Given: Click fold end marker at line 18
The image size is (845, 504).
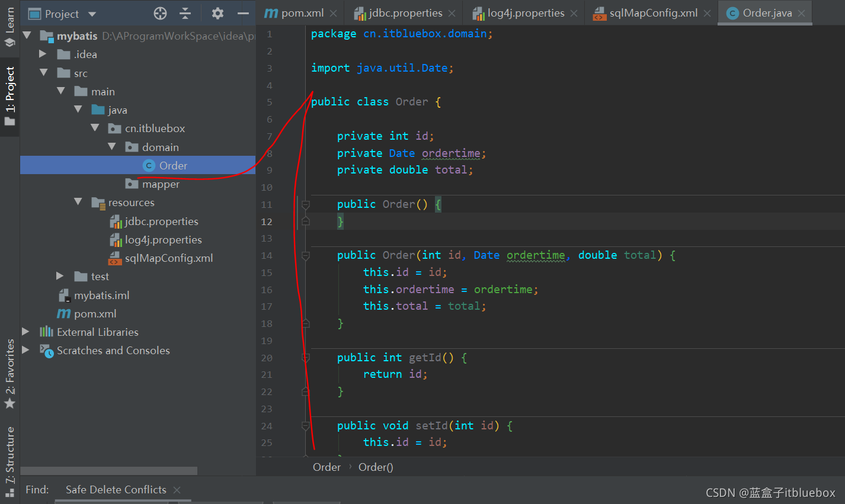Looking at the screenshot, I should click(305, 323).
